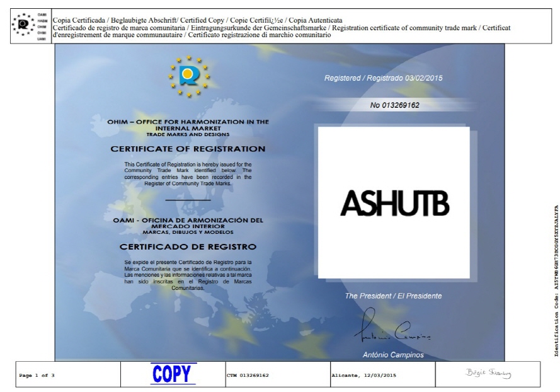Screen dimensions: 560x392
Task: Click the vertical 'Identification Code' text
Action: pyautogui.click(x=556, y=281)
